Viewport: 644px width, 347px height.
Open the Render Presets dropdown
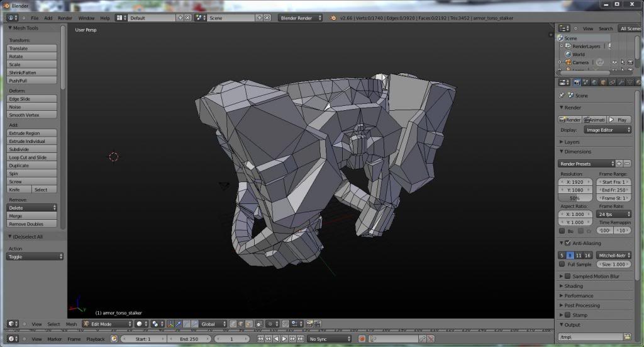[x=587, y=164]
